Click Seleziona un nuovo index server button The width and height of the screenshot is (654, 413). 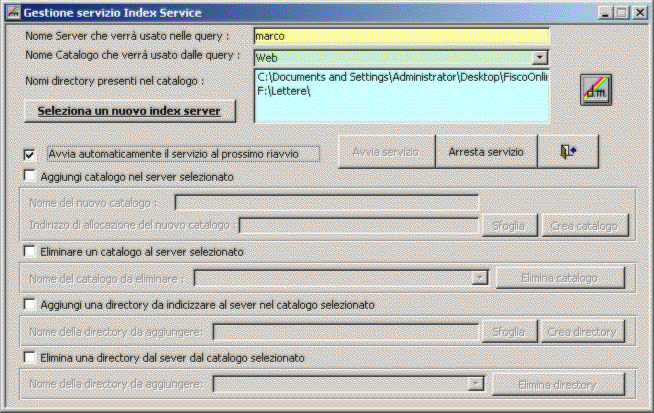[x=130, y=111]
